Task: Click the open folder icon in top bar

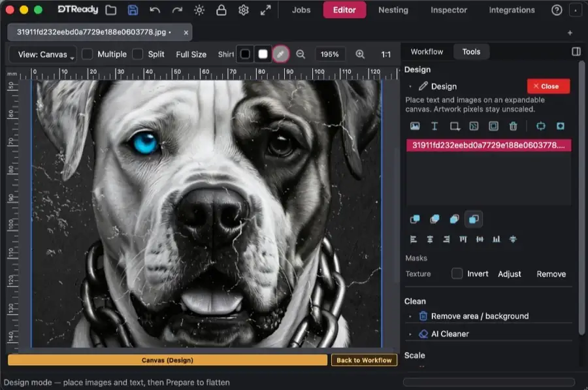Action: (110, 10)
